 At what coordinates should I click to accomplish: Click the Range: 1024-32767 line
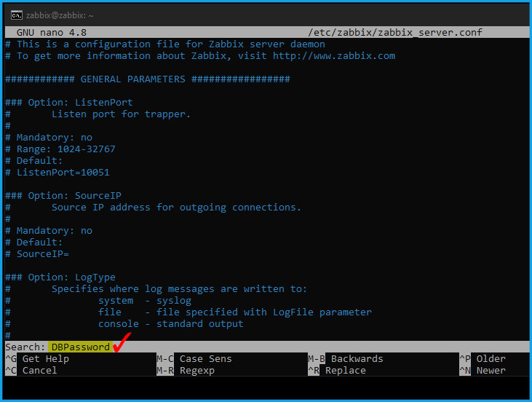coord(60,149)
